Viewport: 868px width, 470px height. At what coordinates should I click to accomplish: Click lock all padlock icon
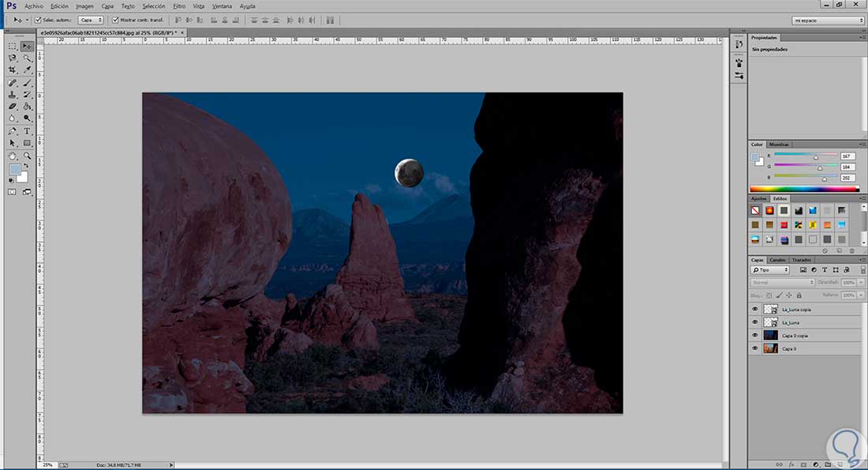(x=799, y=295)
